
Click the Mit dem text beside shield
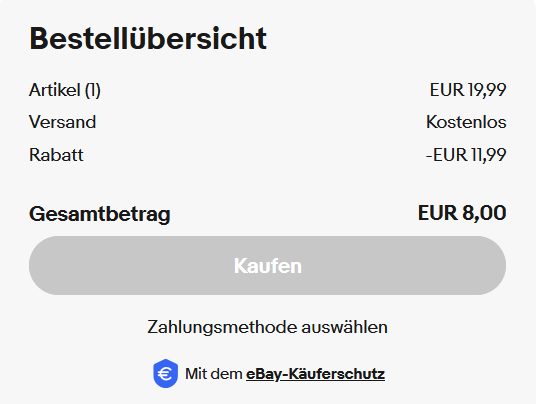(214, 374)
